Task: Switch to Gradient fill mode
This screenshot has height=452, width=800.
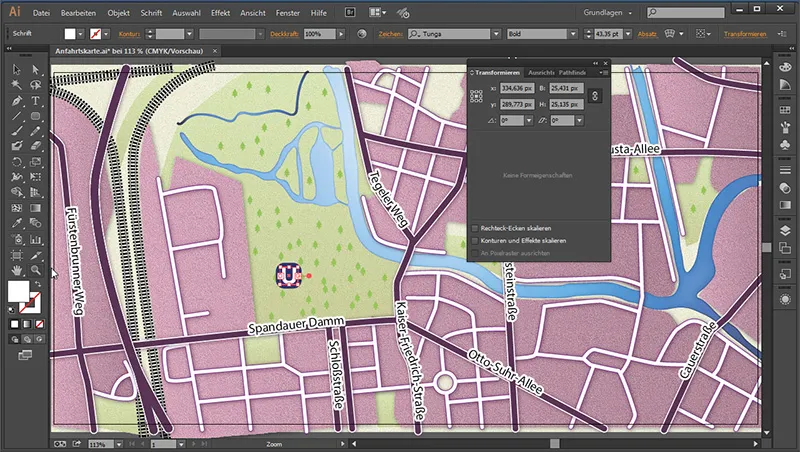Action: coord(27,324)
